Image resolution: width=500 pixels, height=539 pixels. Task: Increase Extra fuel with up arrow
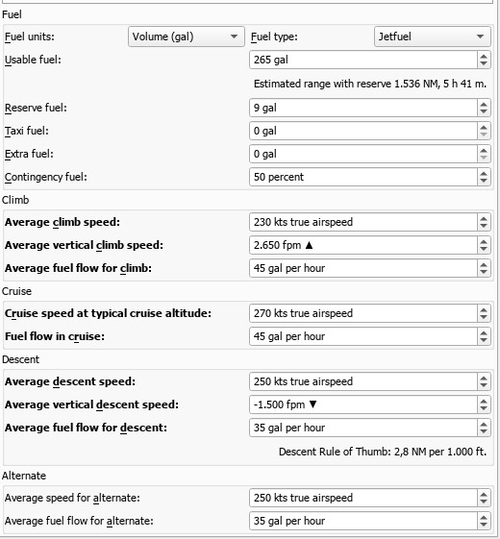tap(484, 150)
